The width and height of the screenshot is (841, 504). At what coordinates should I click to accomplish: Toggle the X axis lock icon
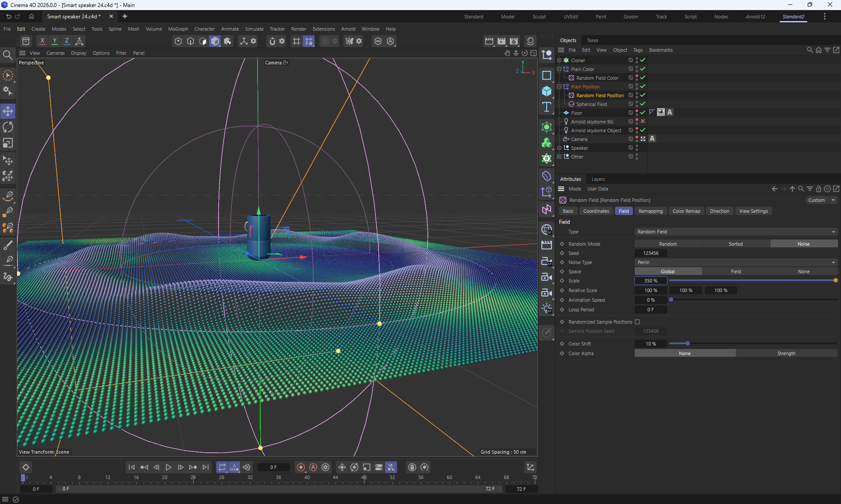tap(42, 41)
